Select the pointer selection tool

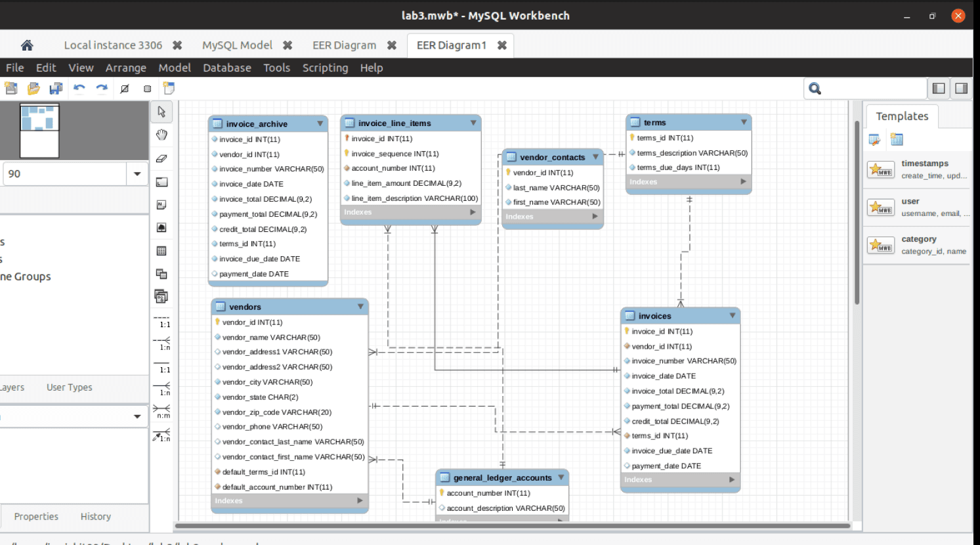(x=161, y=112)
